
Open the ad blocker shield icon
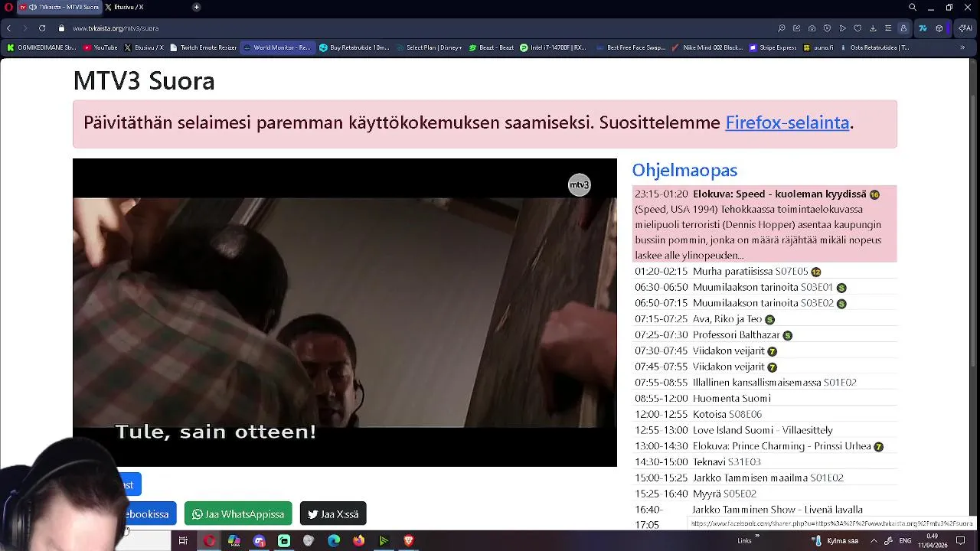[x=828, y=28]
